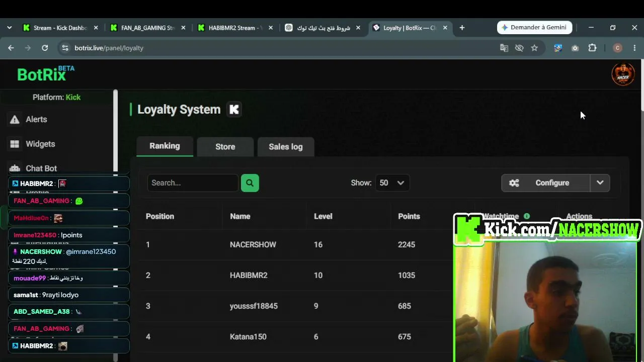
Task: Close the Arabic-titled browser tab
Action: [358, 28]
